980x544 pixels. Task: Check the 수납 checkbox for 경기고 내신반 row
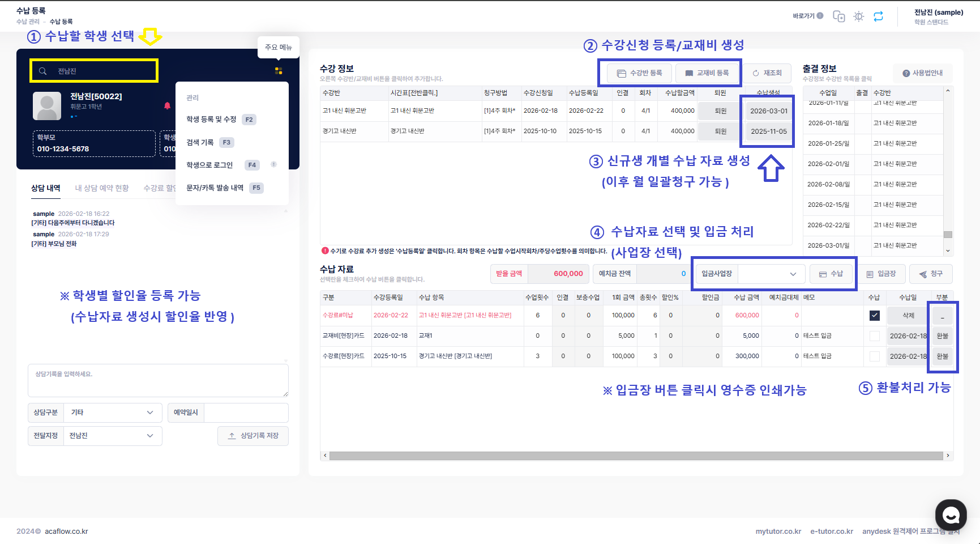click(875, 356)
